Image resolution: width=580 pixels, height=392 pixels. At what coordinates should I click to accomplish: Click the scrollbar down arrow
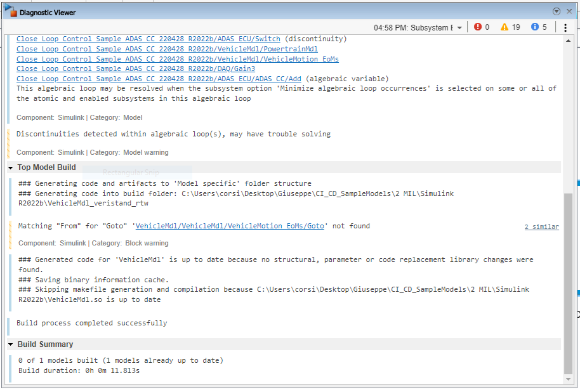[x=568, y=379]
